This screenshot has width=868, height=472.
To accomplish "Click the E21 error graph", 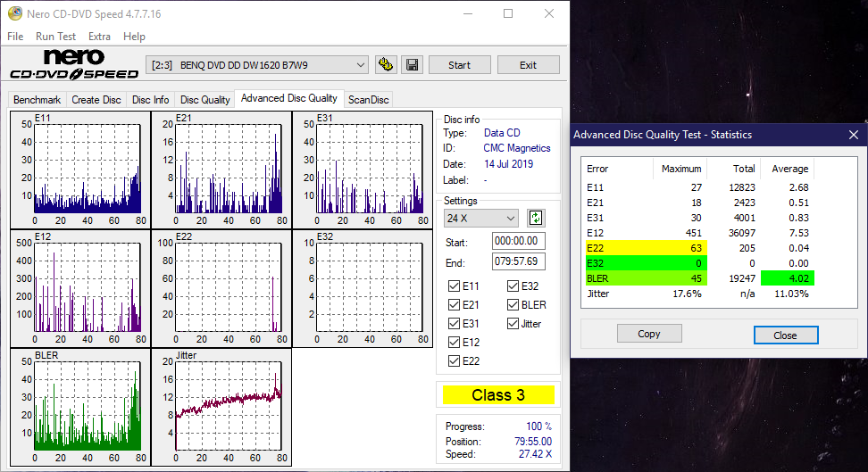I will click(x=221, y=170).
